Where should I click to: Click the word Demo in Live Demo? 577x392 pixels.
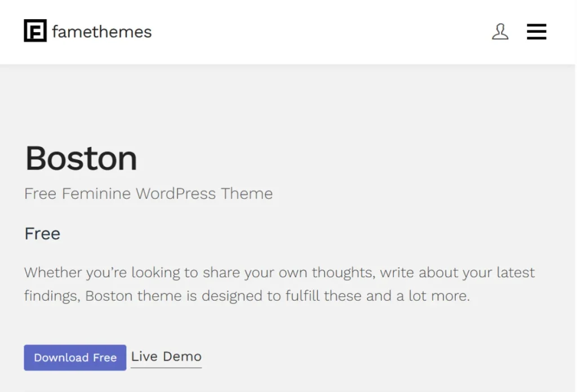tap(182, 357)
